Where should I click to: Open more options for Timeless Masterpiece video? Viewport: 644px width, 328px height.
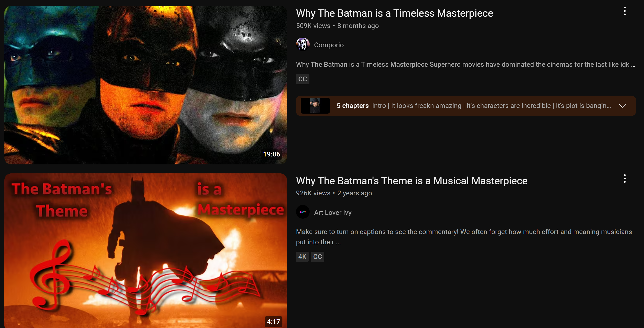(x=625, y=11)
